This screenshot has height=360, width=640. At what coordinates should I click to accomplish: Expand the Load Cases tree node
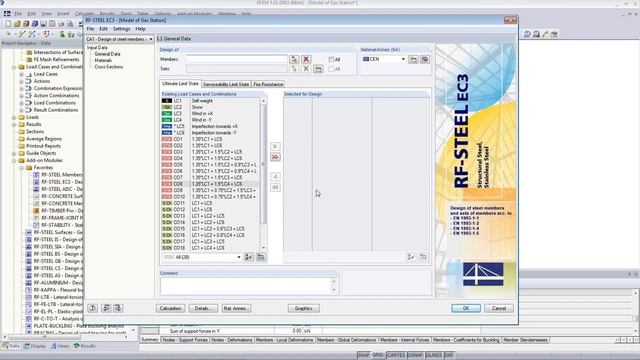21,74
